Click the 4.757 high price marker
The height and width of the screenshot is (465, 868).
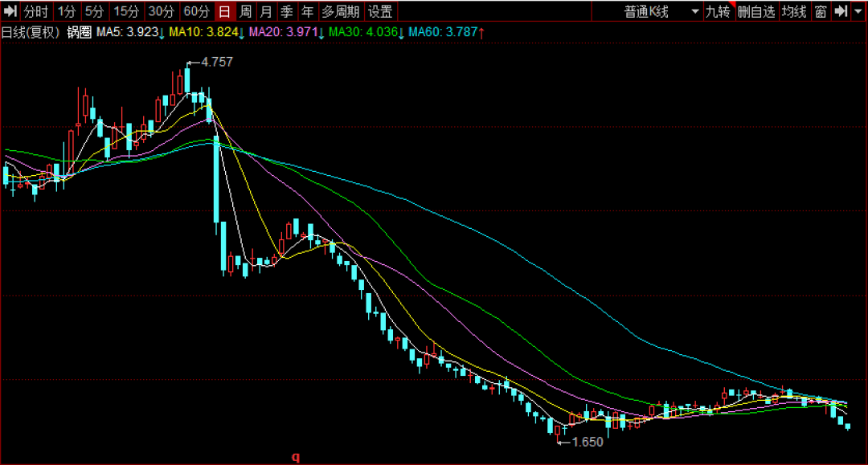pos(217,62)
